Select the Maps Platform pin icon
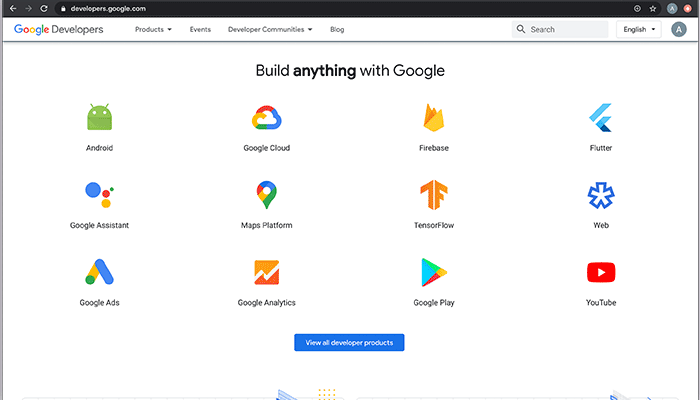 (267, 194)
